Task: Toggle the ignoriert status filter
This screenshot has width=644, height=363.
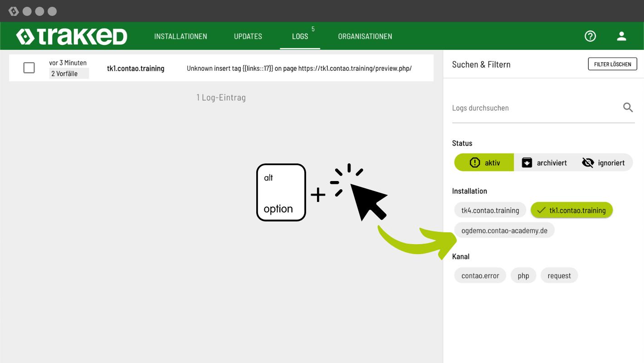Action: tap(603, 162)
